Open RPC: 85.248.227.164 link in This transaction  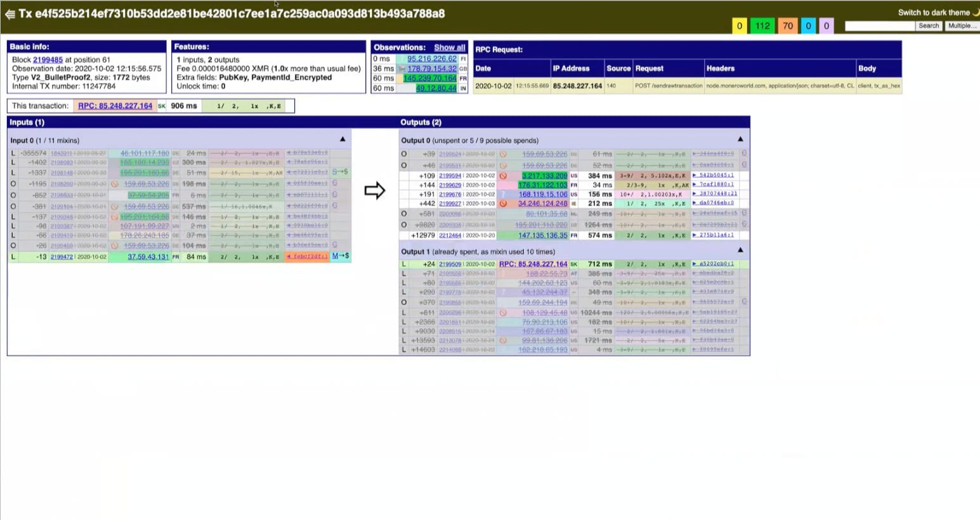pyautogui.click(x=115, y=106)
